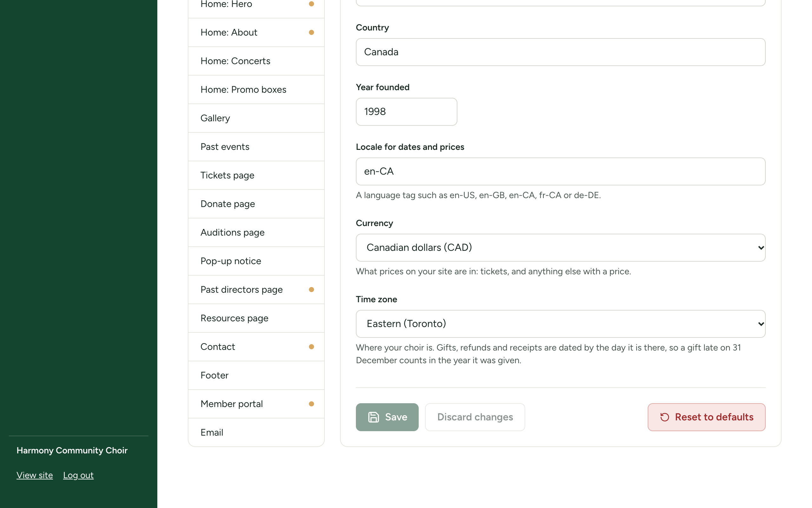Open the Tickets page settings
The image size is (812, 508).
tap(256, 175)
